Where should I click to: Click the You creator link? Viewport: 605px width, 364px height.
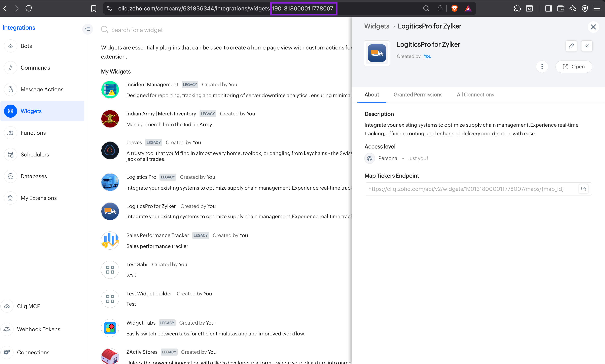[427, 56]
